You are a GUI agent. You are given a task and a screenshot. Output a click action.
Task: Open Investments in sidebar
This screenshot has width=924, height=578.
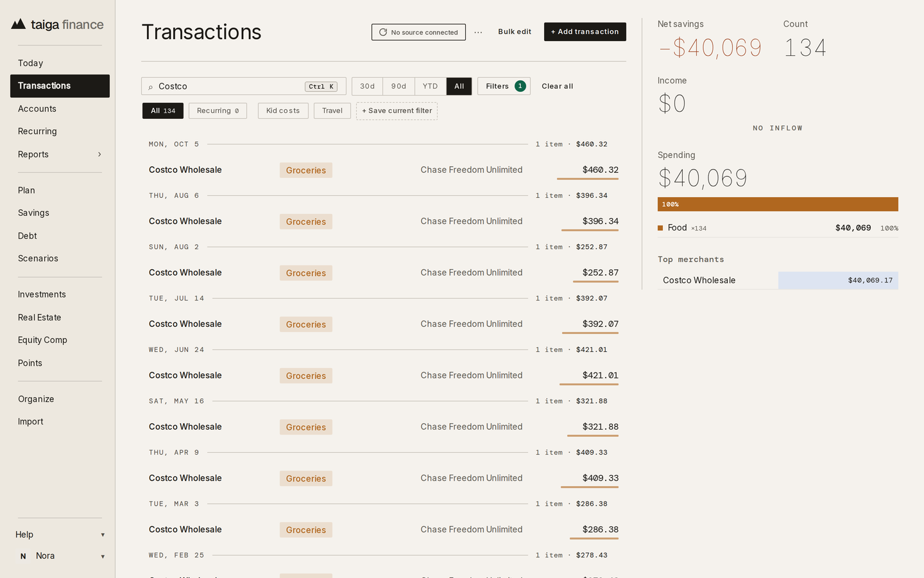click(x=60, y=294)
